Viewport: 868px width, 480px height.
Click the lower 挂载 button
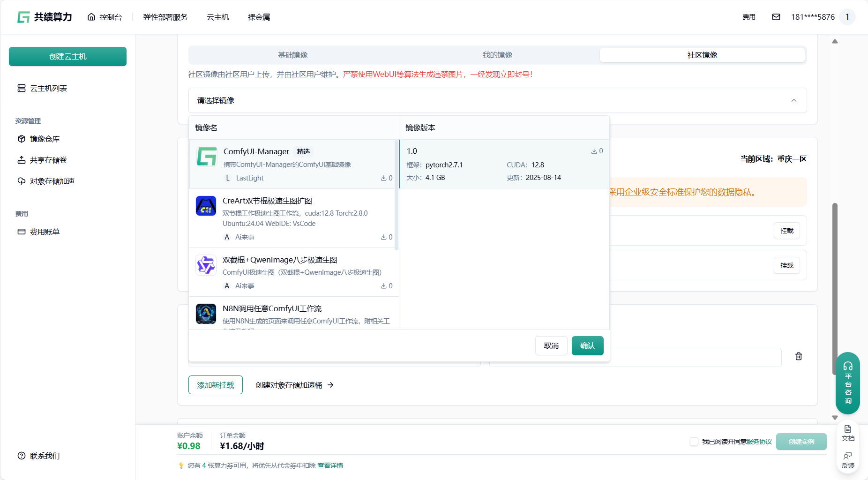[x=787, y=265]
